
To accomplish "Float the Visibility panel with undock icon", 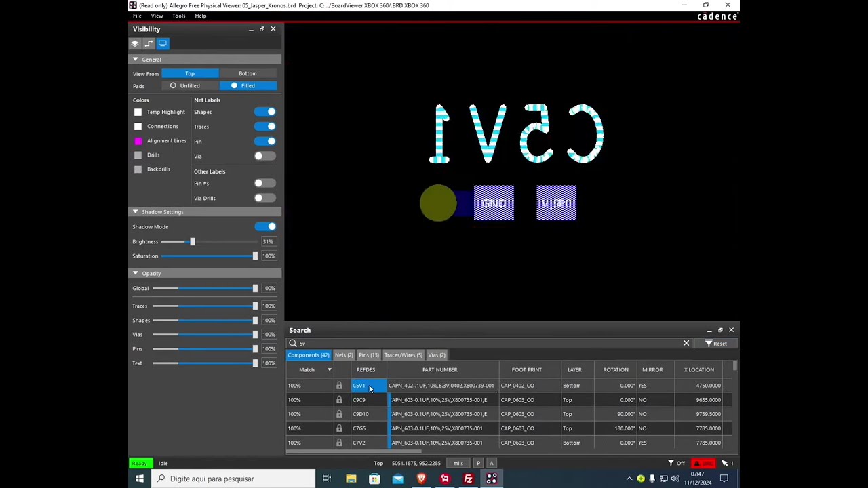I will pyautogui.click(x=262, y=29).
